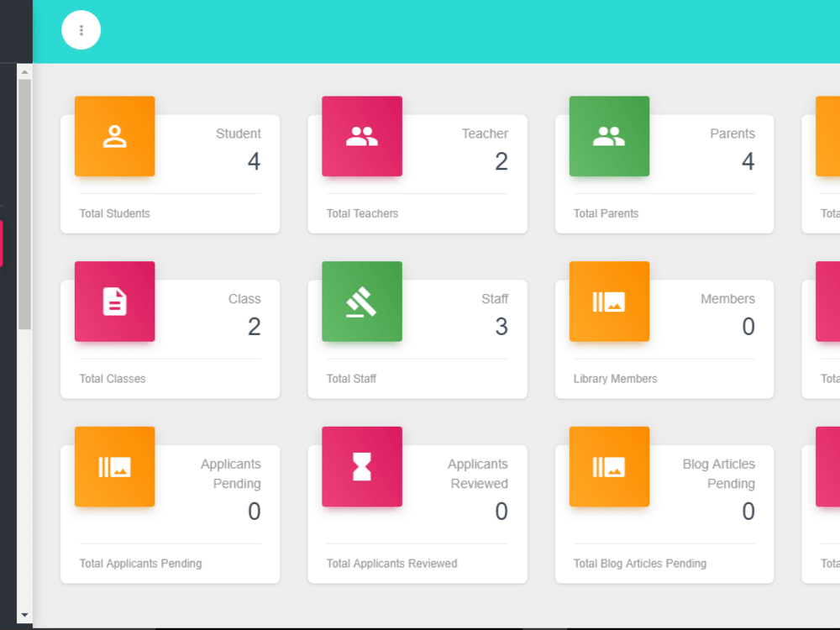840x630 pixels.
Task: Click the green Parents group icon
Action: [x=609, y=136]
